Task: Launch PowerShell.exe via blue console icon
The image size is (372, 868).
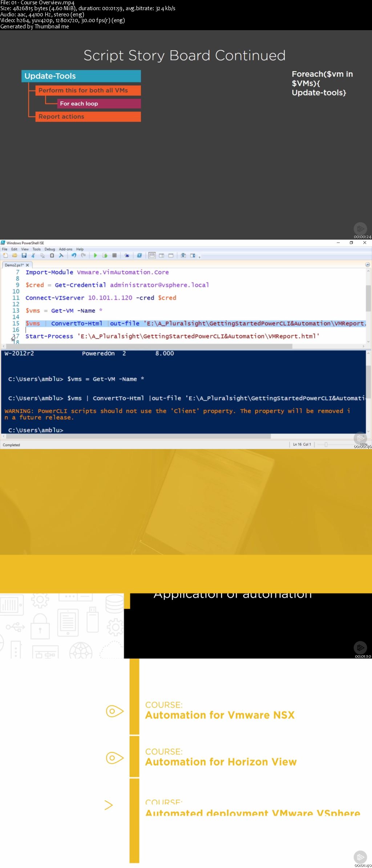Action: click(x=139, y=255)
